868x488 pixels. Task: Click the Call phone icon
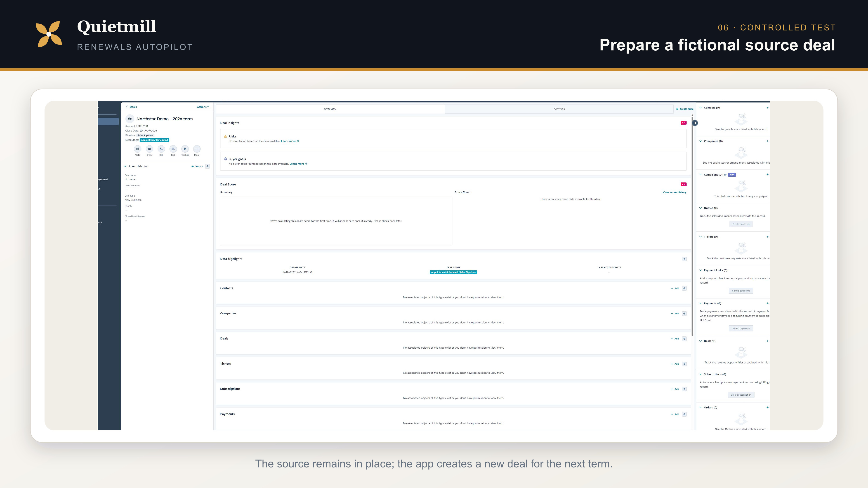click(x=161, y=149)
